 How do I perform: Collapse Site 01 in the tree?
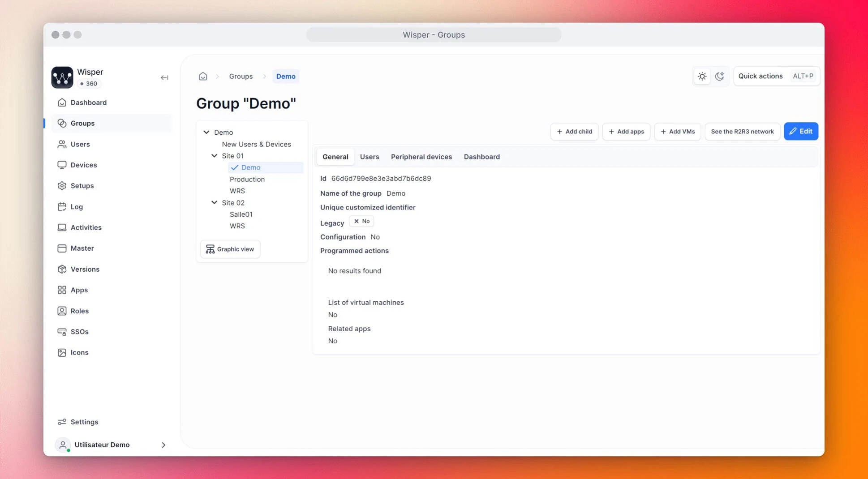(x=214, y=155)
